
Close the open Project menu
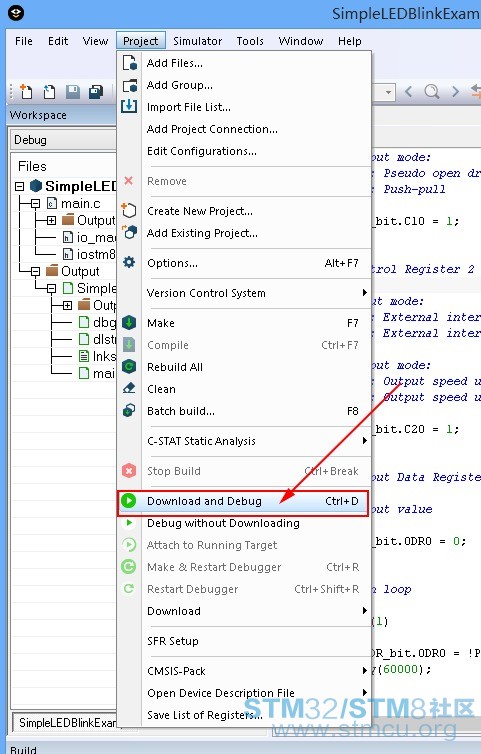pos(140,41)
